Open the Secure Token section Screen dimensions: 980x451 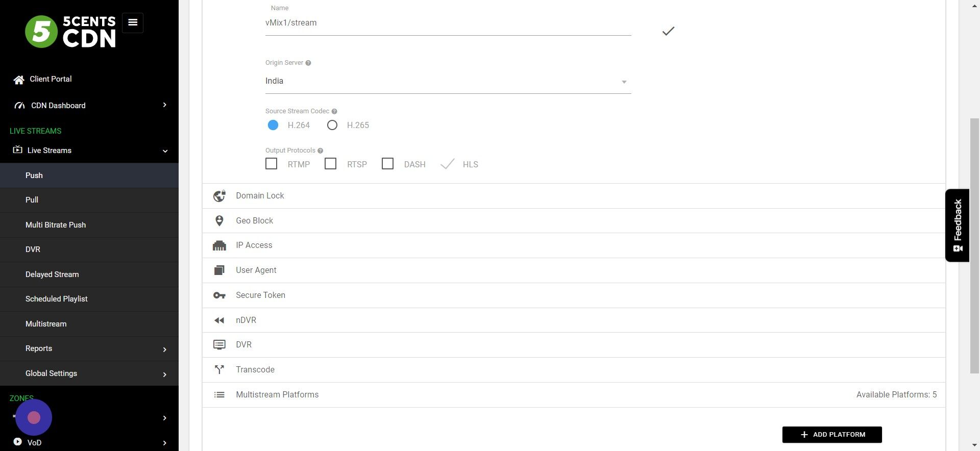point(574,295)
